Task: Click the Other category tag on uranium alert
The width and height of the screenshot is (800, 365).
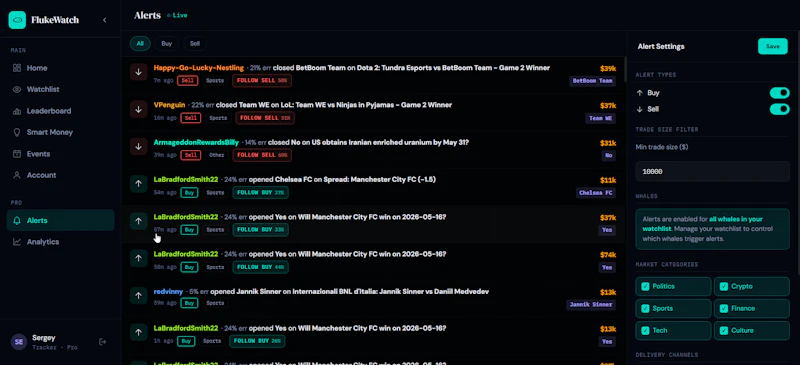Action: [x=216, y=155]
